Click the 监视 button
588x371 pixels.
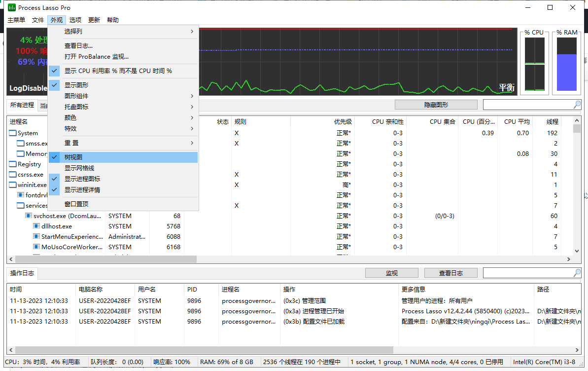391,273
